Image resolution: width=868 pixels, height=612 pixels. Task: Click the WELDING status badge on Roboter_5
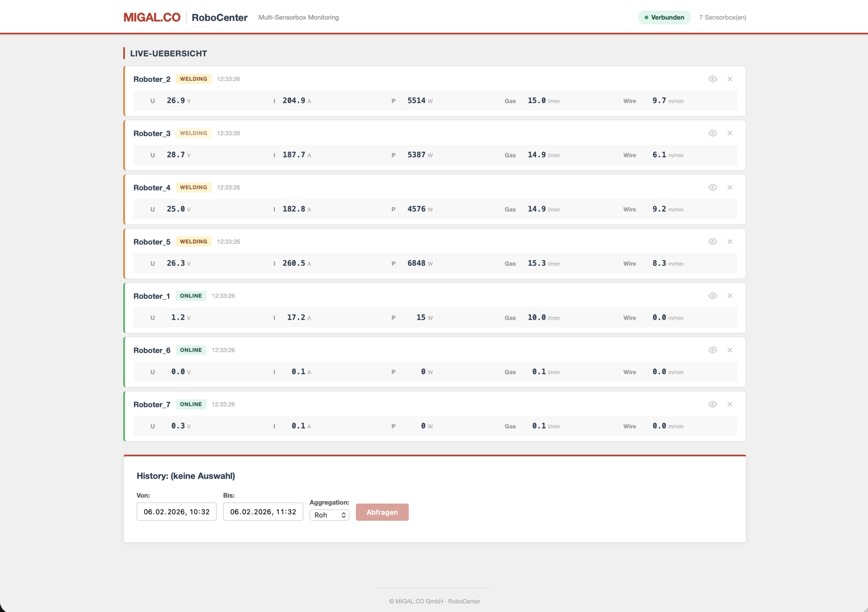click(x=194, y=242)
